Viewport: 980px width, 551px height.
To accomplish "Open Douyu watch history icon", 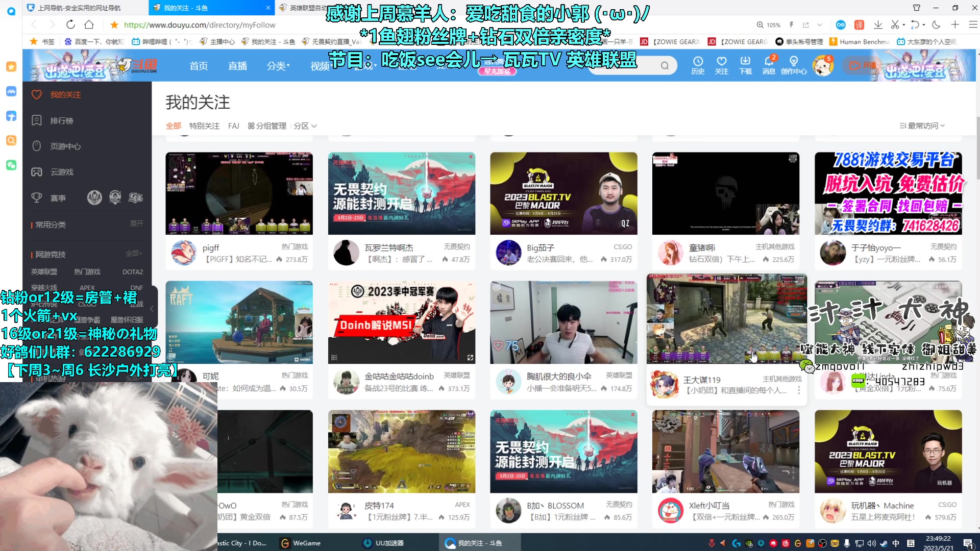I will [698, 65].
